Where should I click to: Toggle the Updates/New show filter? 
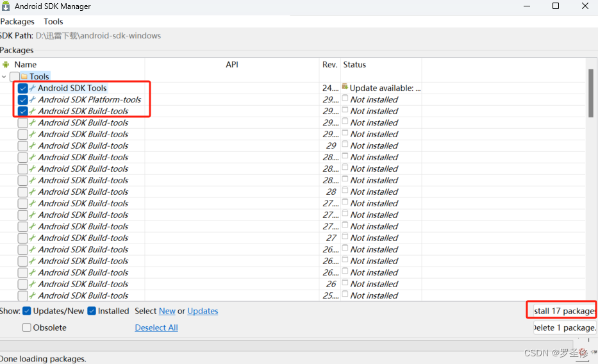[x=27, y=311]
